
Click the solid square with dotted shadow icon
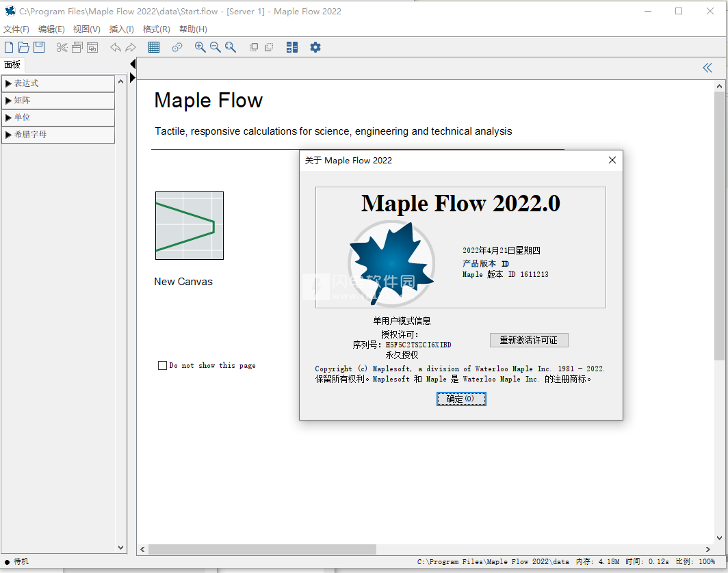click(x=253, y=47)
